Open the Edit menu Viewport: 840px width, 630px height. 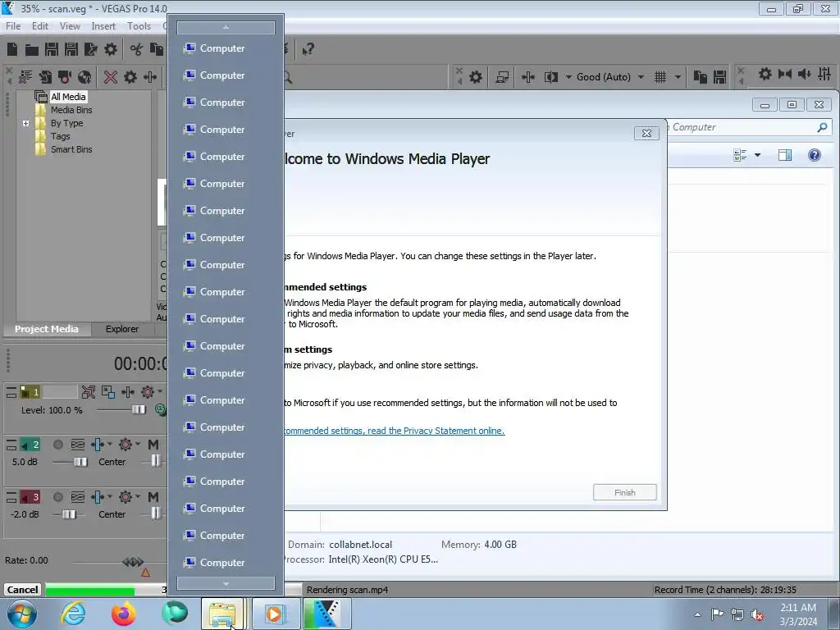(x=39, y=25)
